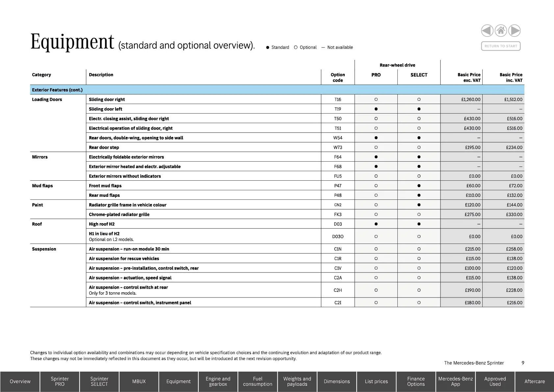
Task: Go to the Fuel consumption tab
Action: tap(258, 381)
